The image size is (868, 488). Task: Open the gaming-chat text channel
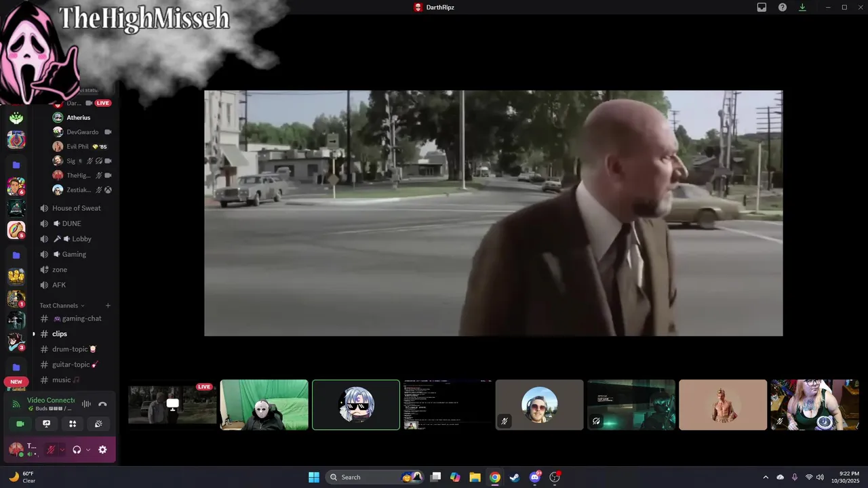click(x=76, y=319)
